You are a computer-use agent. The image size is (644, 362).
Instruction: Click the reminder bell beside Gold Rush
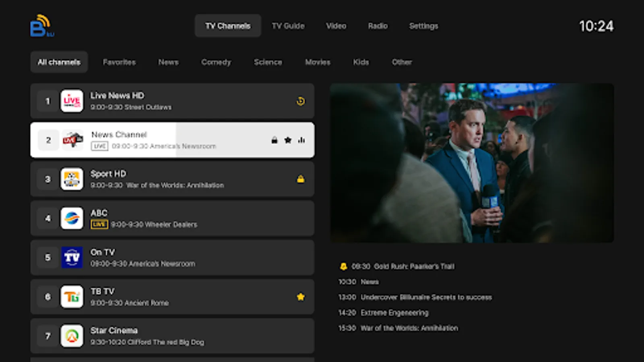(x=343, y=266)
